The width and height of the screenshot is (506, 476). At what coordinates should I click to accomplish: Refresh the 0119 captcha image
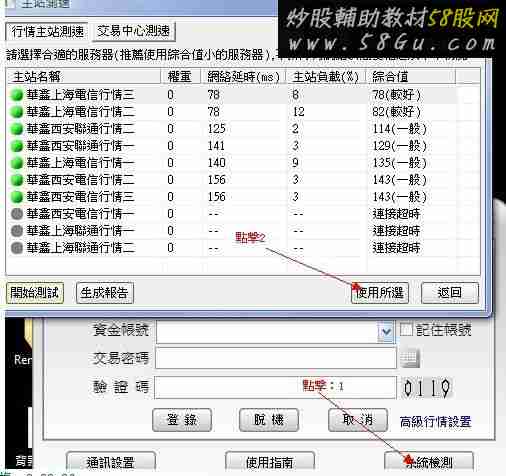pos(427,387)
